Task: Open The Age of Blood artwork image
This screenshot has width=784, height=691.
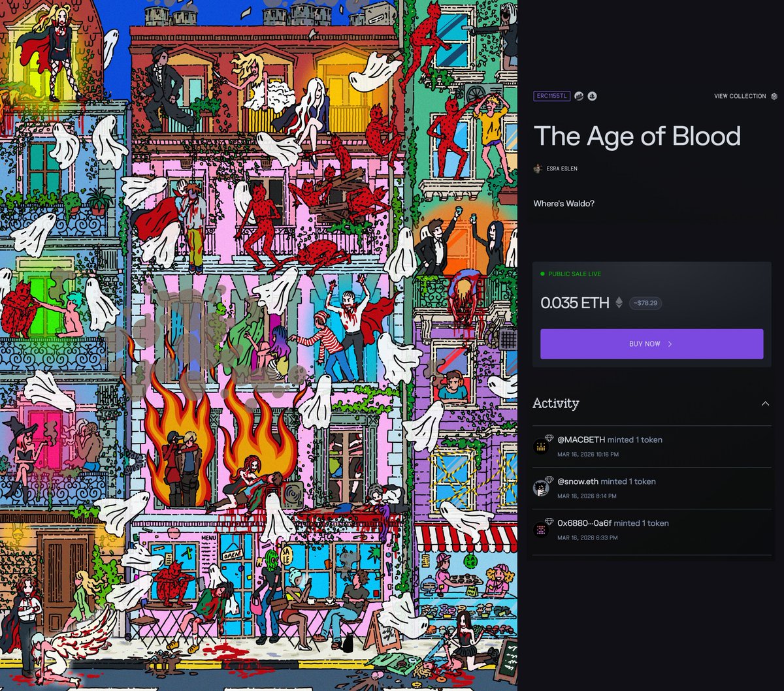Action: 259,345
